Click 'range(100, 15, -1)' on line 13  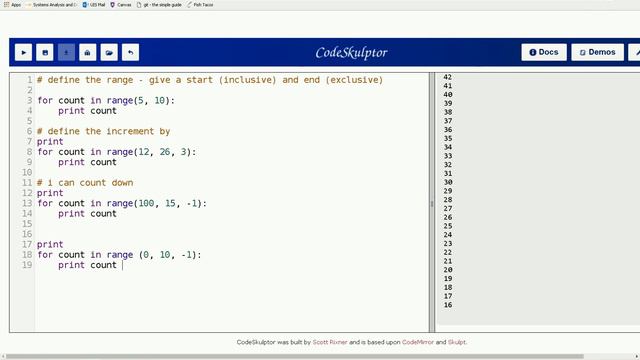(154, 203)
